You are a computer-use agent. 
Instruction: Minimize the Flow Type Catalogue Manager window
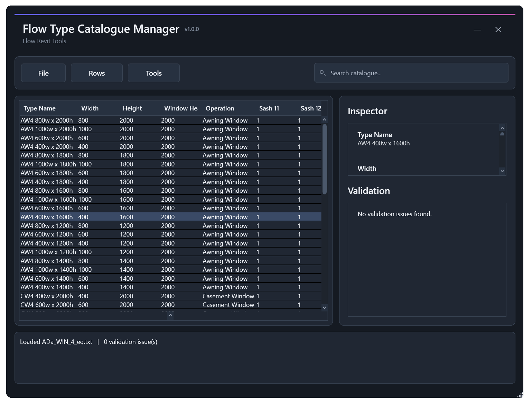(x=477, y=30)
